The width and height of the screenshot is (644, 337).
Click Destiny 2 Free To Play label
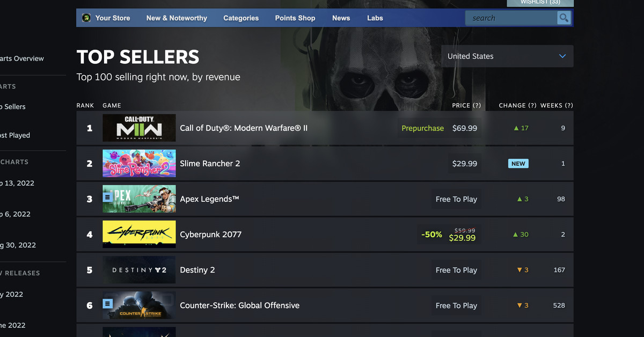456,270
